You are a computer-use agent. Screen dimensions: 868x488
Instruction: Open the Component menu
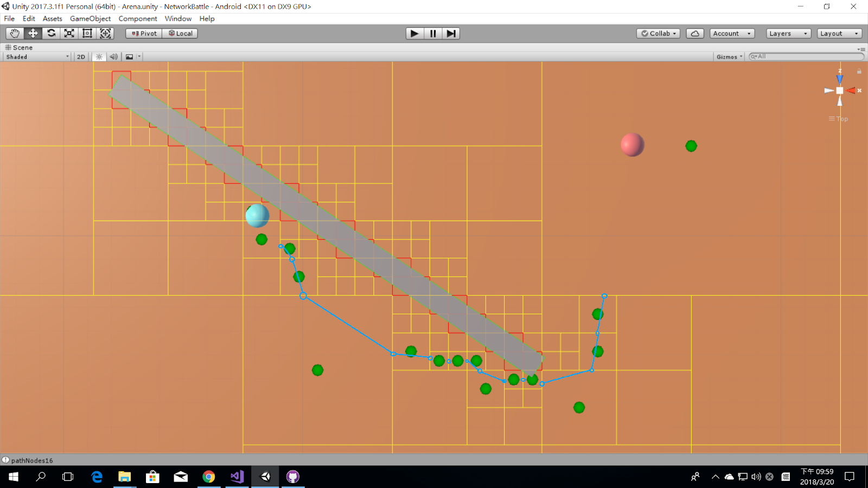click(x=138, y=18)
